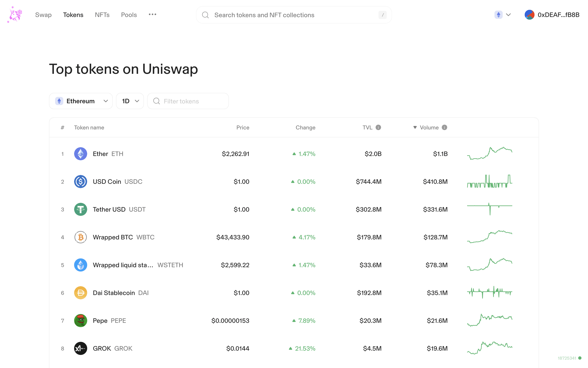Open the three-dot more menu

click(x=152, y=15)
